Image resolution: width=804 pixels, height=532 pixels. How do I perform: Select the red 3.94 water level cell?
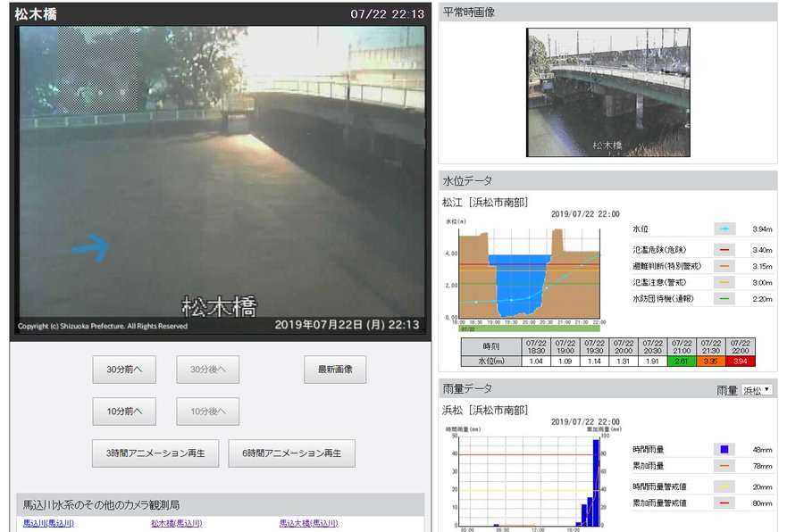coord(741,362)
